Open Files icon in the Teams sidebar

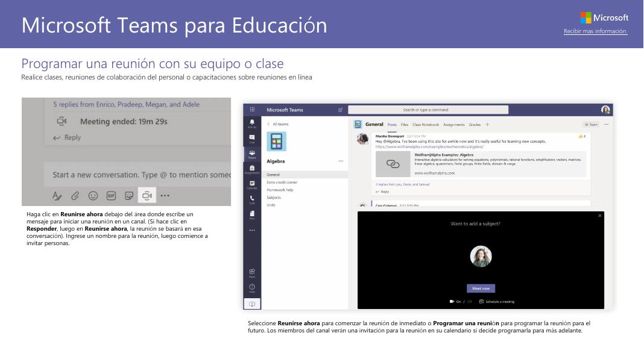[252, 214]
